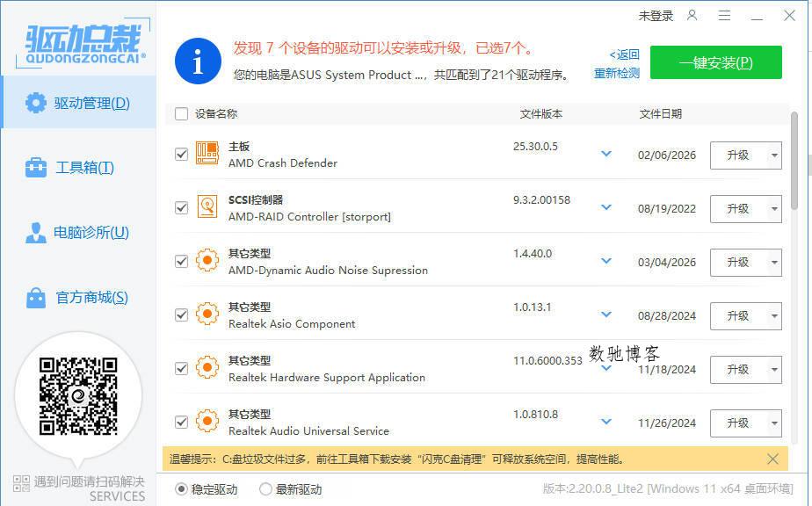Image resolution: width=812 pixels, height=506 pixels.
Task: Click the driver list vertical scrollbar thumb
Action: tap(794, 161)
